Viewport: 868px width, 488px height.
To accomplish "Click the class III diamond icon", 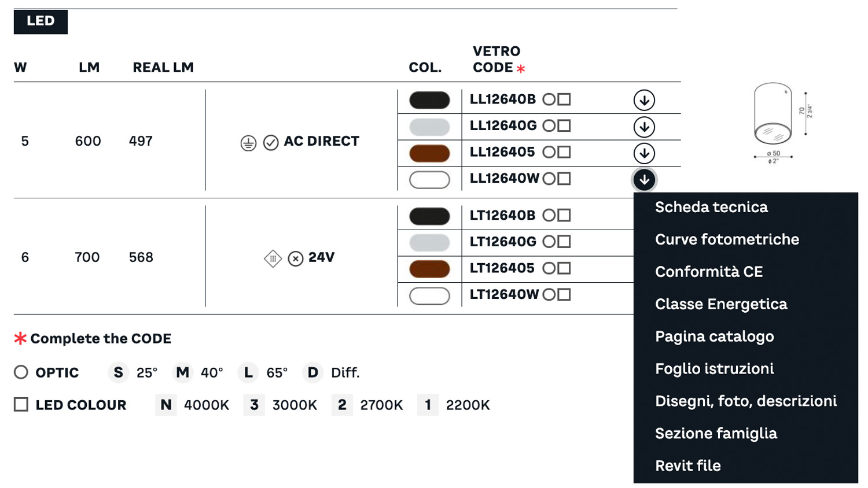I will [x=273, y=258].
